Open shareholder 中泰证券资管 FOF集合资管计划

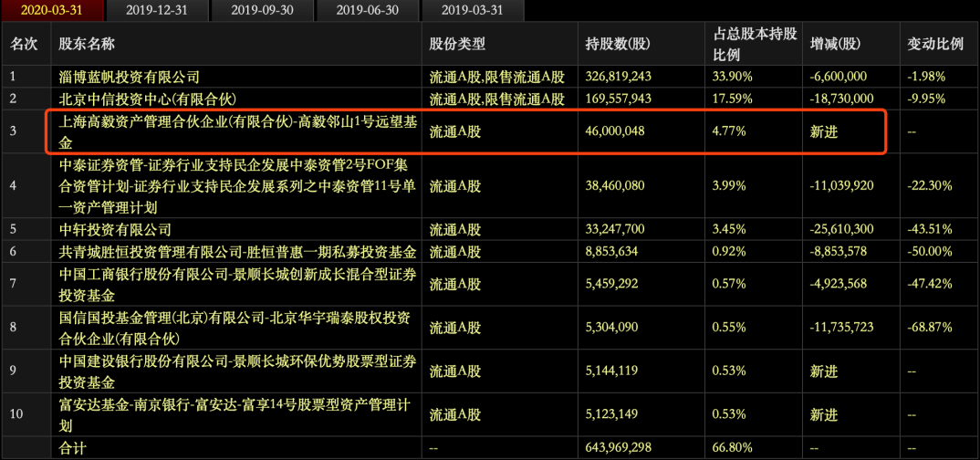[x=235, y=185]
